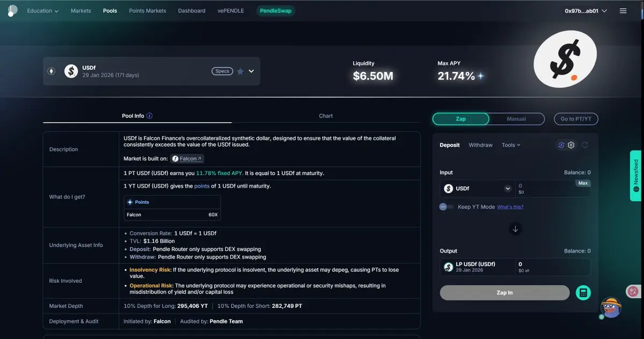
Task: Click the refresh icon in deposit panel
Action: click(585, 145)
